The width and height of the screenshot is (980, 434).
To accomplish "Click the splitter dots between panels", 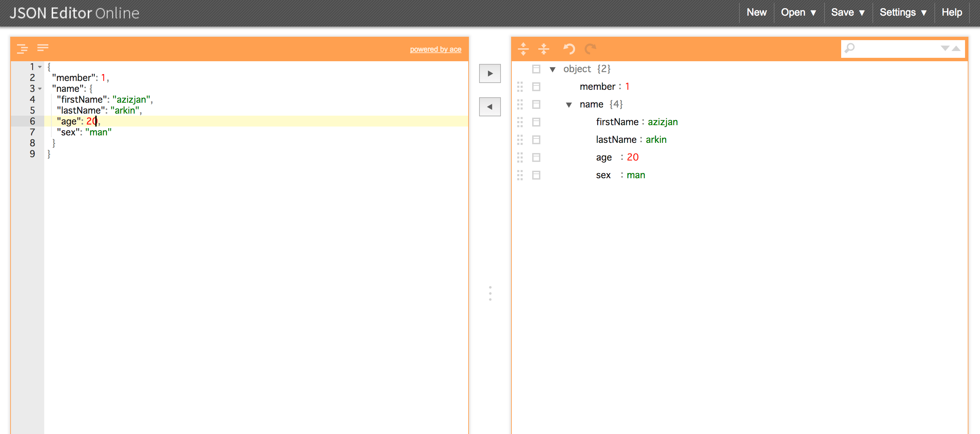I will (x=490, y=293).
